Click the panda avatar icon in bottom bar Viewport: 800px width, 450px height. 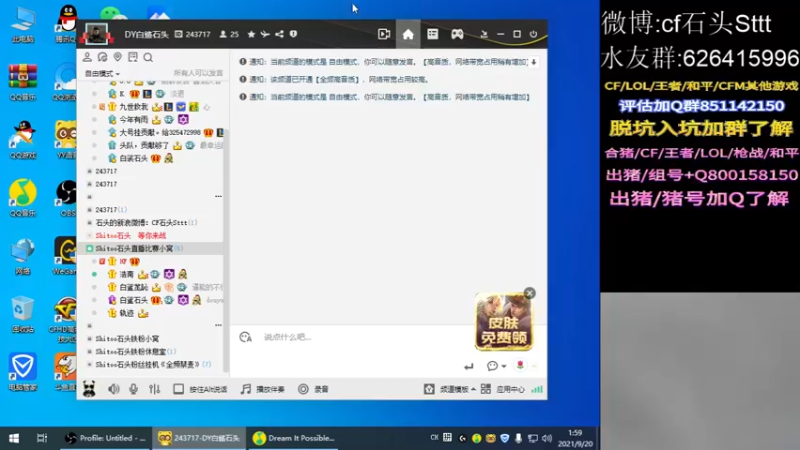[x=89, y=389]
